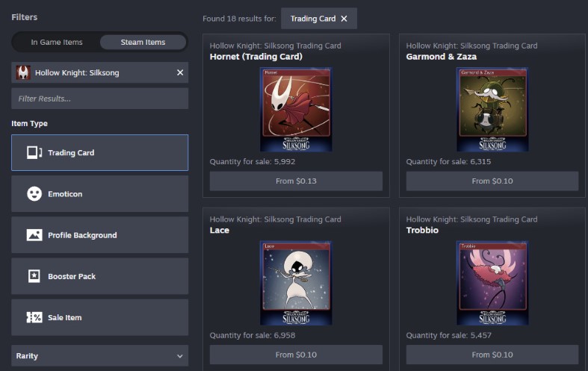
Task: Focus the Filter Results search field
Action: [100, 99]
